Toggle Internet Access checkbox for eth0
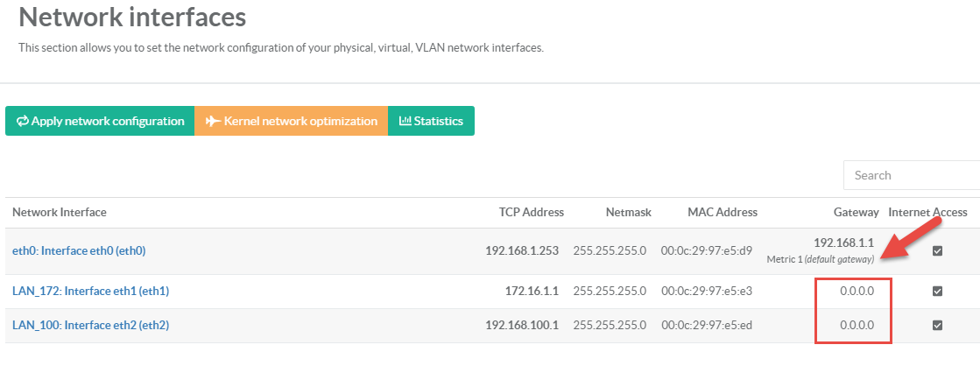Screen dimensions: 980x373 [x=937, y=250]
